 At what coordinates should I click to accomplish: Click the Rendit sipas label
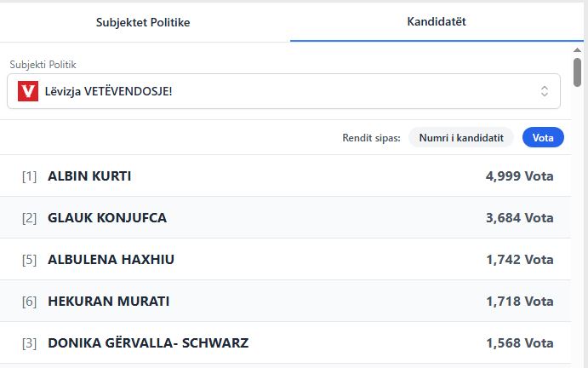click(x=371, y=137)
